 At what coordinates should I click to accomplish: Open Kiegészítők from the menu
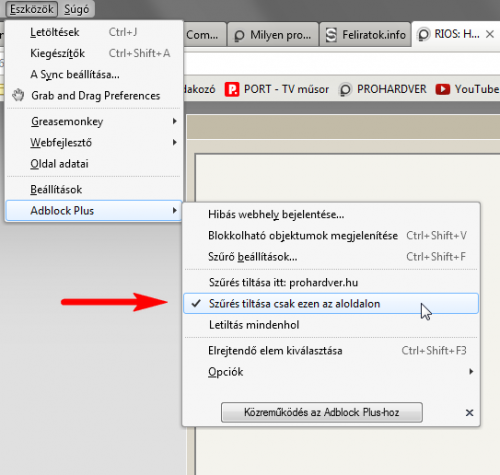point(94,53)
